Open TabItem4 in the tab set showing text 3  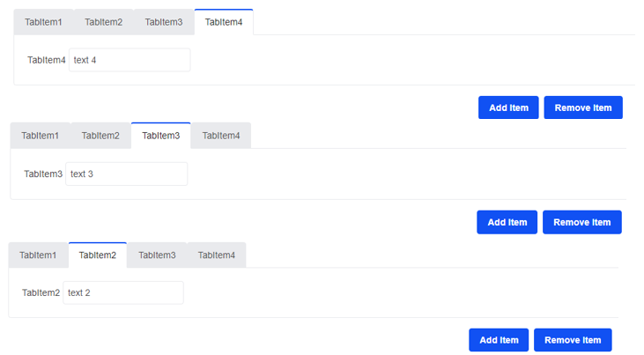click(x=221, y=136)
